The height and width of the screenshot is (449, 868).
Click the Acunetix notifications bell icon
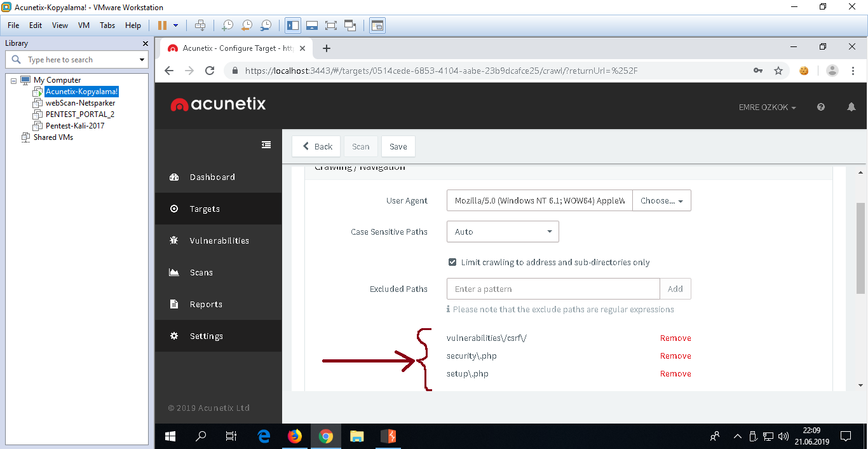[851, 107]
